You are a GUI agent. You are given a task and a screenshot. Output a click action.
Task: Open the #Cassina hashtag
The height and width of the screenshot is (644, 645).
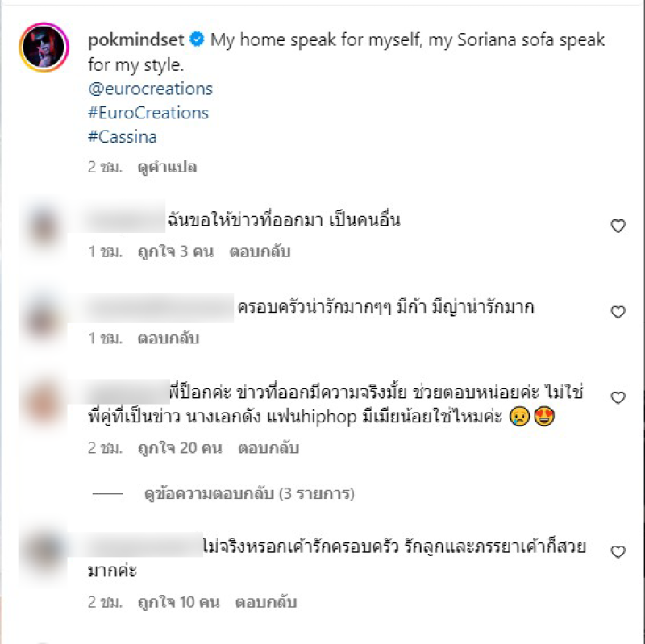point(123,137)
